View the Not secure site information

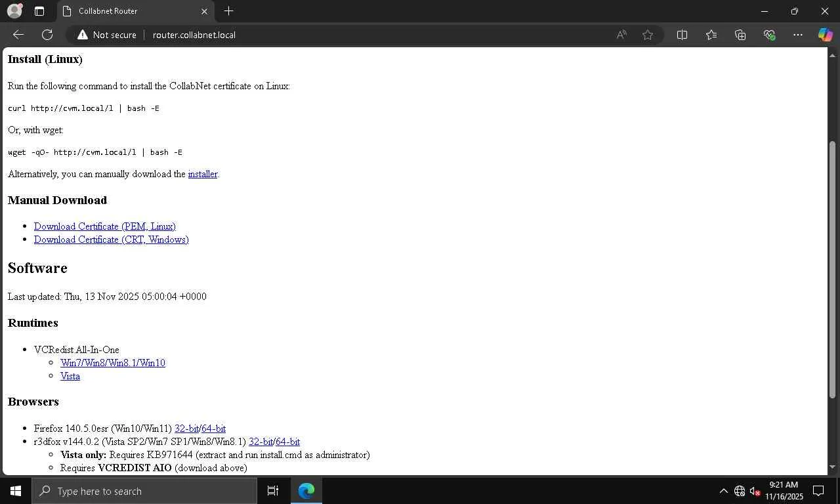(x=107, y=35)
